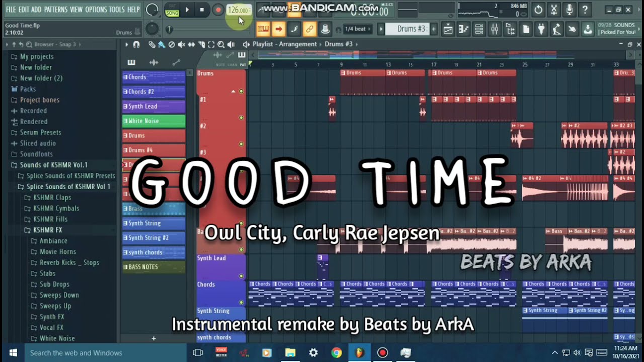Click the main pitch knob
This screenshot has width=644, height=362.
[x=151, y=29]
